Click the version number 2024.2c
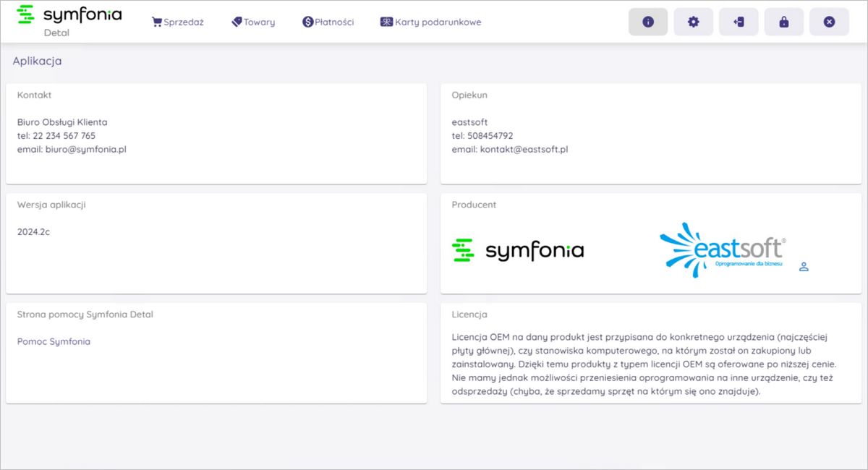The image size is (868, 470). (x=34, y=231)
